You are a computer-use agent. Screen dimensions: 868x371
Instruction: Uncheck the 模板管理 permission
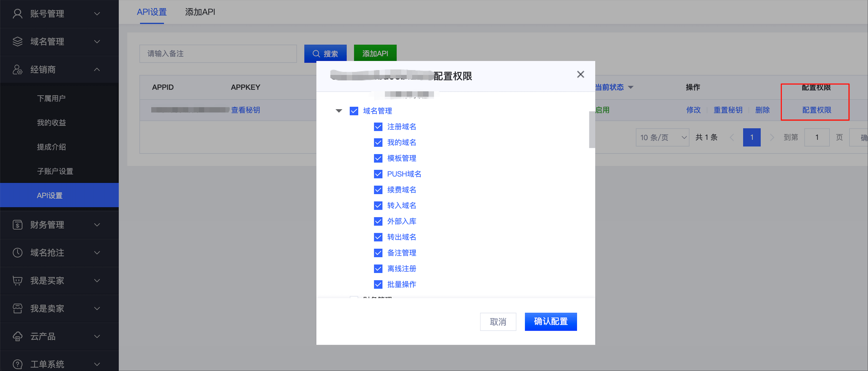pos(378,158)
